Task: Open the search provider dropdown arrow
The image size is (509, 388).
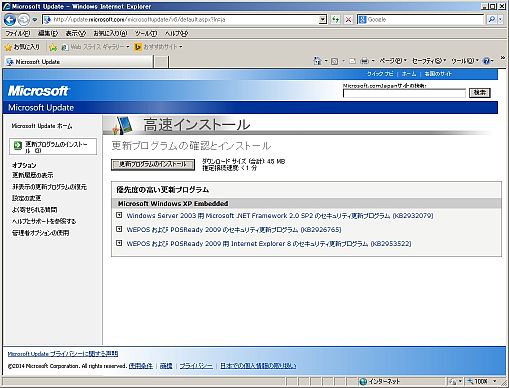Action: coord(500,20)
